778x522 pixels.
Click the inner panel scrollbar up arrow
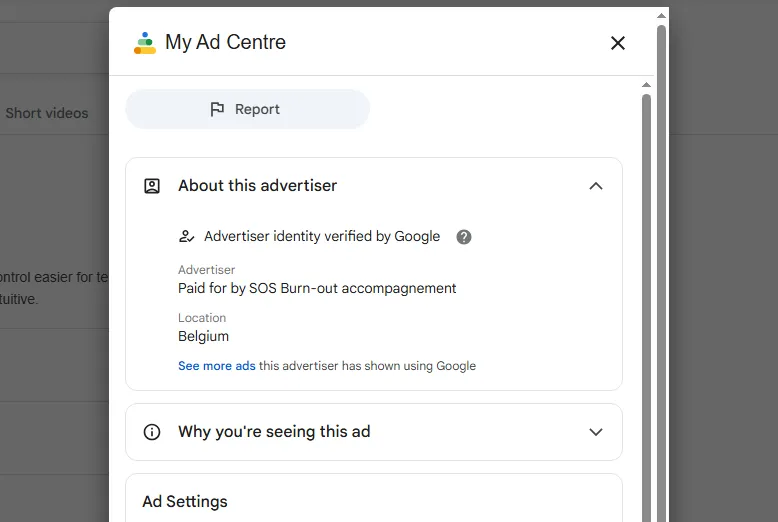point(647,85)
